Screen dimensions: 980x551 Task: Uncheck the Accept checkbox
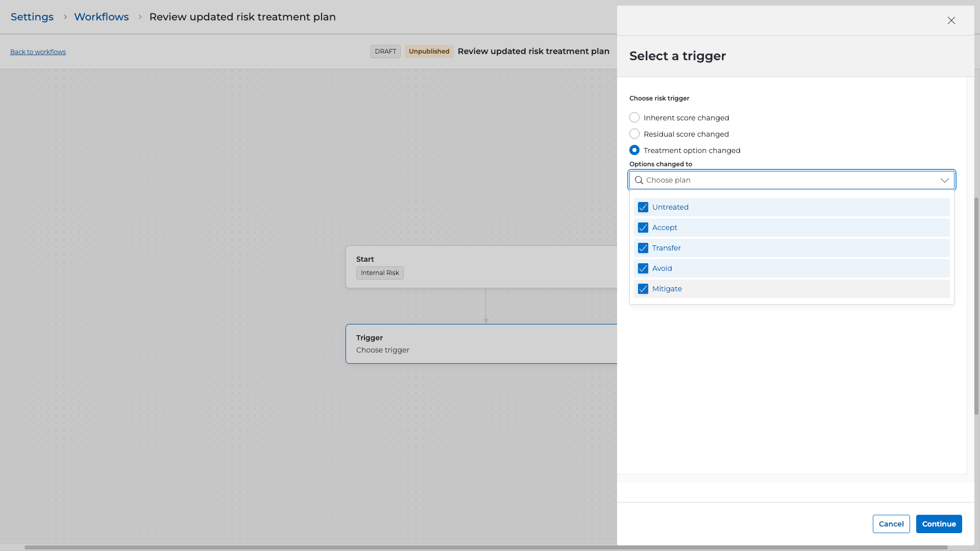643,228
